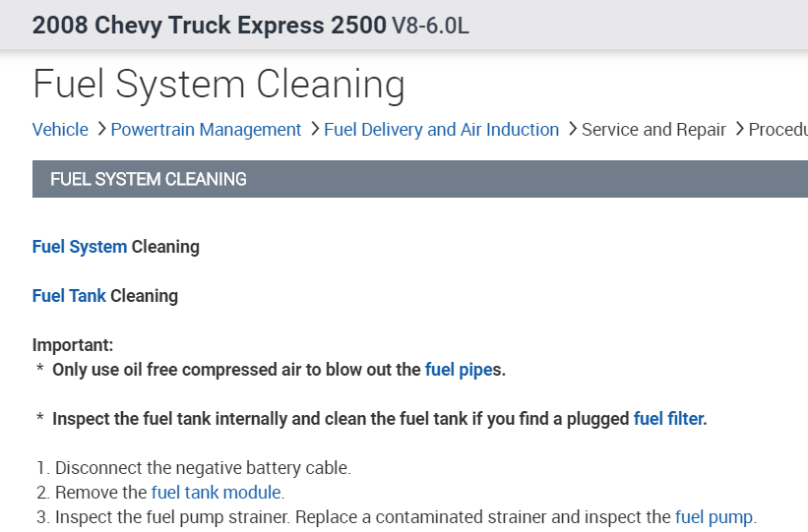Follow the fuel pipe link
Screen dimensions: 808x532
click(458, 370)
